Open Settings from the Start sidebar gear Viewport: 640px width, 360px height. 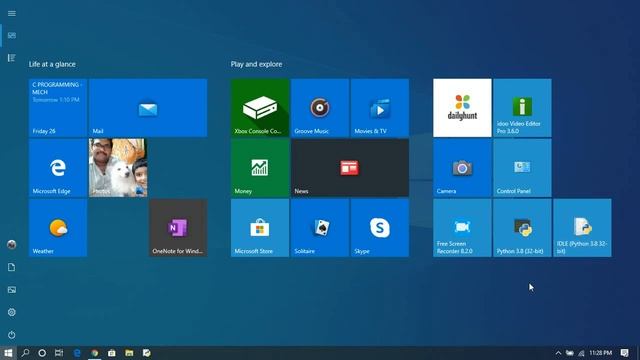click(11, 312)
